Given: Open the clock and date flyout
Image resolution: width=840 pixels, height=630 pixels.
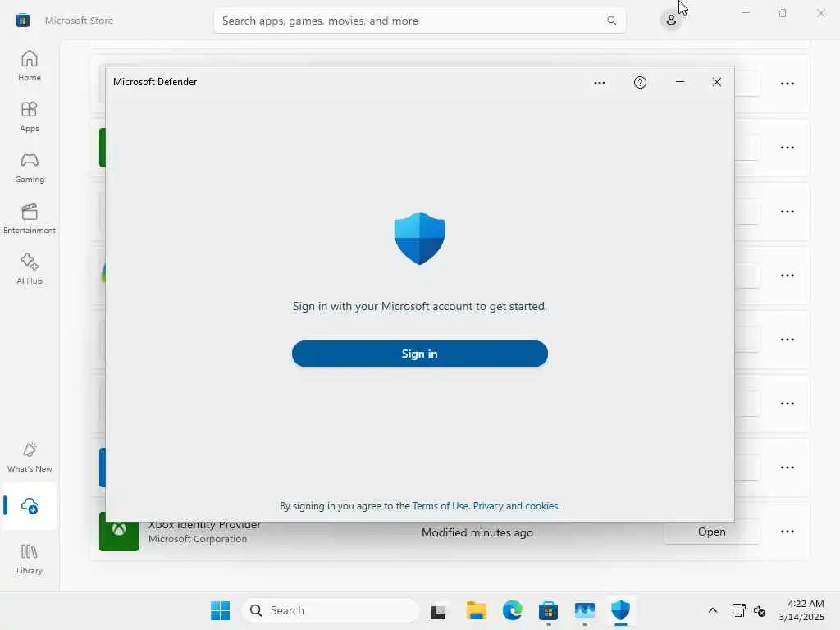Looking at the screenshot, I should tap(801, 610).
